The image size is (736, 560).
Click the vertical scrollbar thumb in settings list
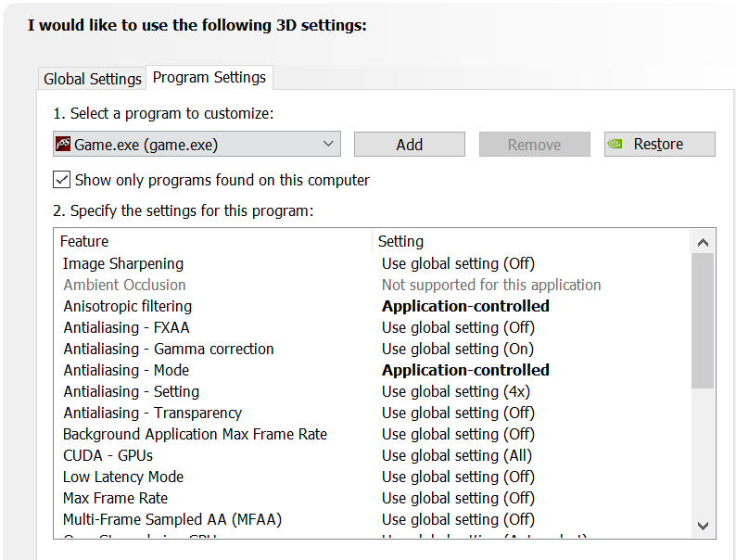704,320
